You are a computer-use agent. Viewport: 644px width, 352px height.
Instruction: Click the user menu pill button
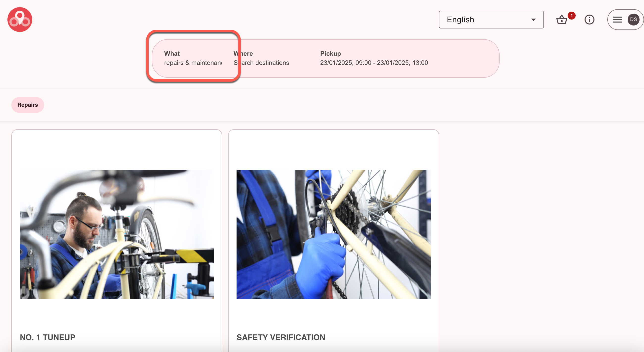[625, 20]
